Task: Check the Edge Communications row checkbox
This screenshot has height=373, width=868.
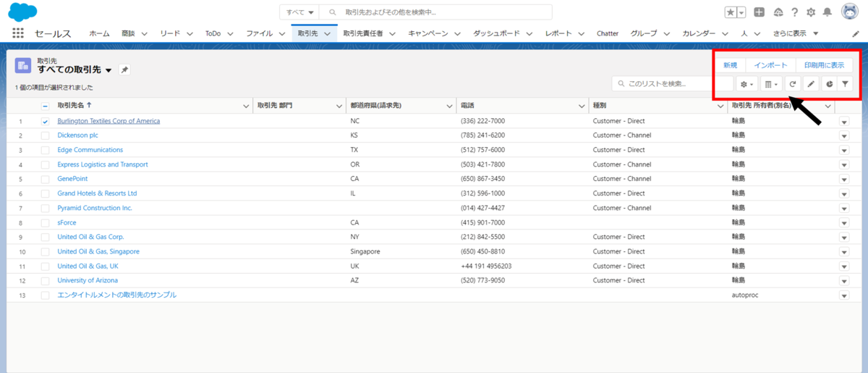Action: point(45,150)
